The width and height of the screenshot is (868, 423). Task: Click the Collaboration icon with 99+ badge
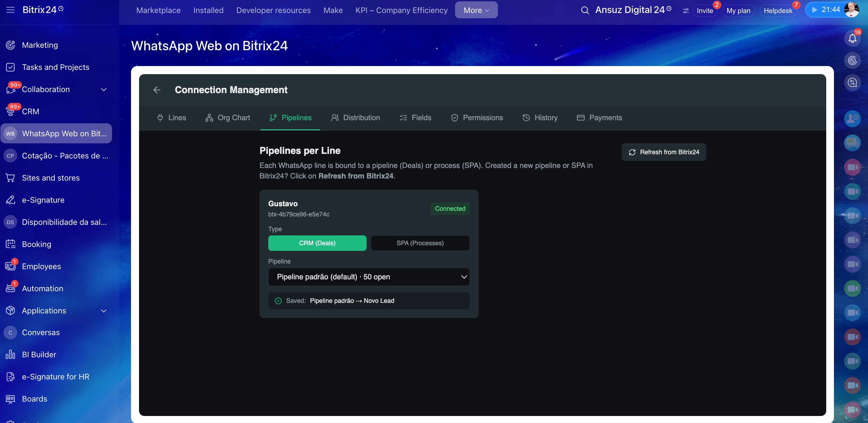coord(11,89)
